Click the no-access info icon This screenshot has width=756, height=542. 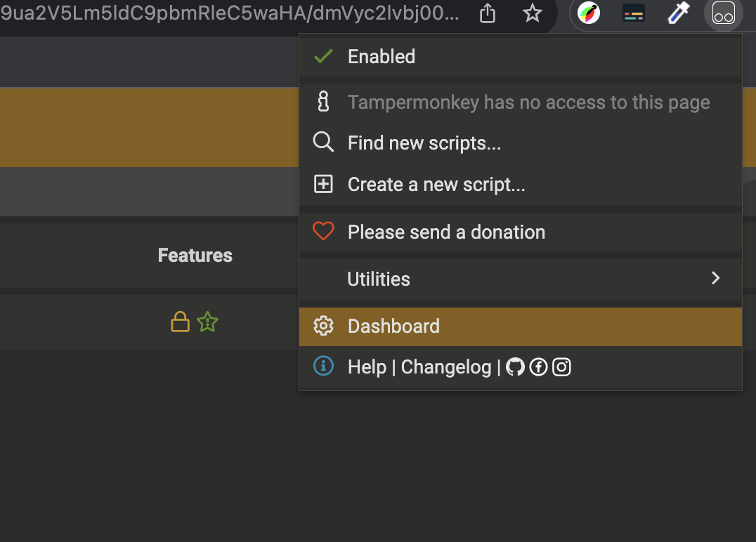(323, 101)
